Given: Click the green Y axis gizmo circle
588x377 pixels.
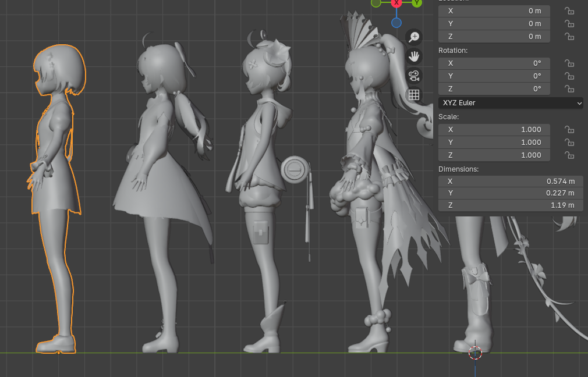Looking at the screenshot, I should point(417,3).
